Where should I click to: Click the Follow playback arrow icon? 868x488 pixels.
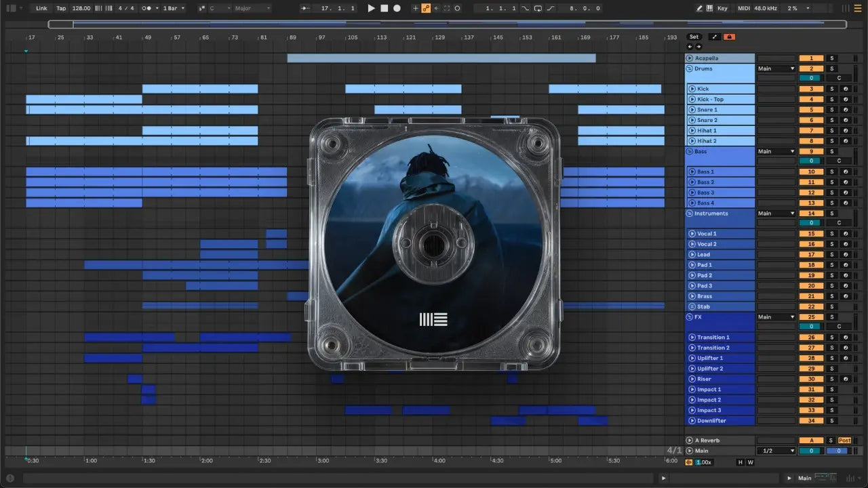click(x=306, y=8)
